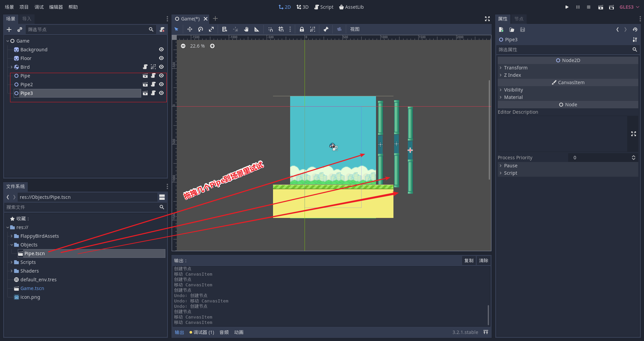The width and height of the screenshot is (644, 341).
Task: Expand the Bird node children
Action: click(12, 67)
